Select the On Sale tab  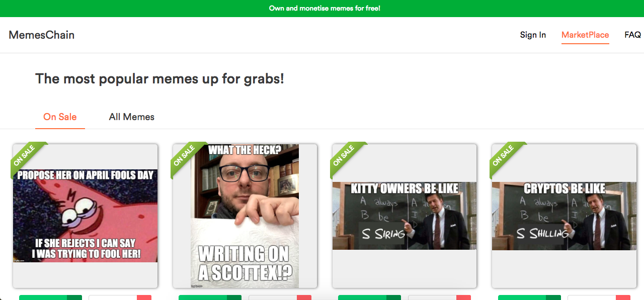pyautogui.click(x=60, y=117)
